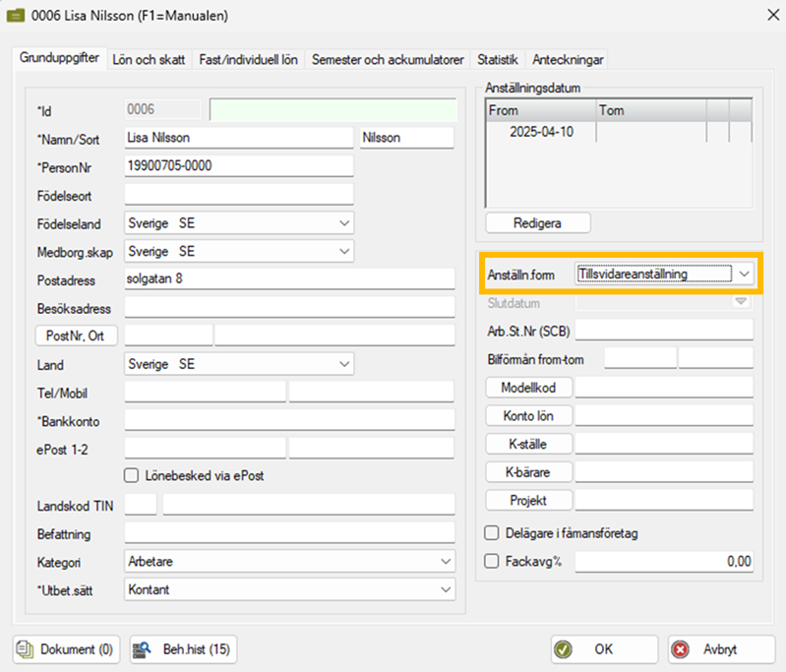The height and width of the screenshot is (672, 786).
Task: Click the Dokument button with document icon
Action: pyautogui.click(x=64, y=649)
